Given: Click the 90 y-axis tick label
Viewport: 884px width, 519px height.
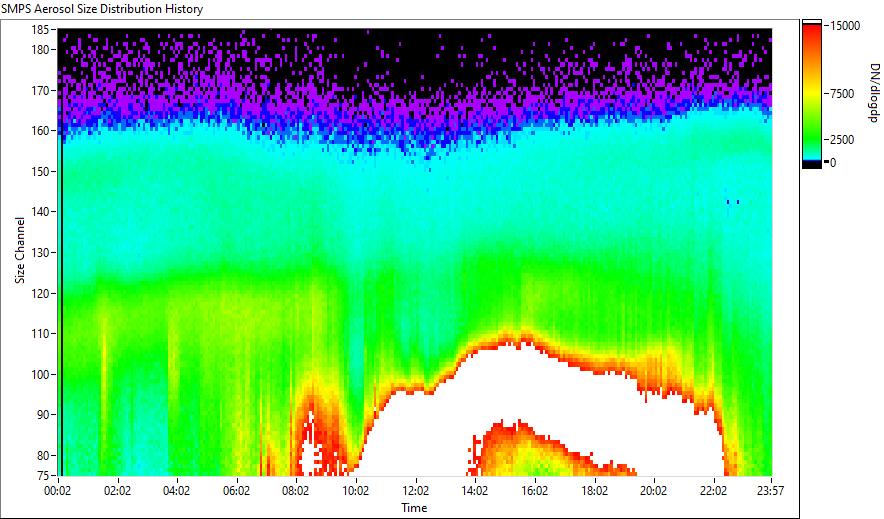Looking at the screenshot, I should click(43, 415).
